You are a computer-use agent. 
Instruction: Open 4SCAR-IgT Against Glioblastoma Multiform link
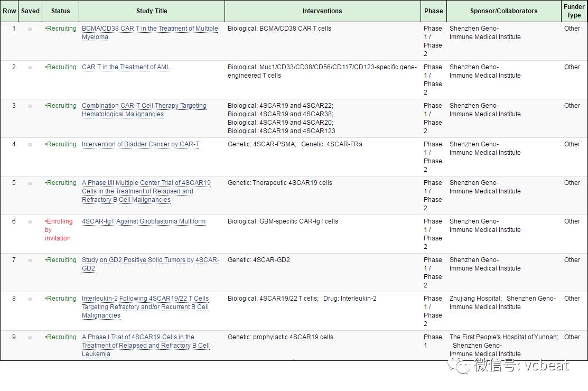144,221
